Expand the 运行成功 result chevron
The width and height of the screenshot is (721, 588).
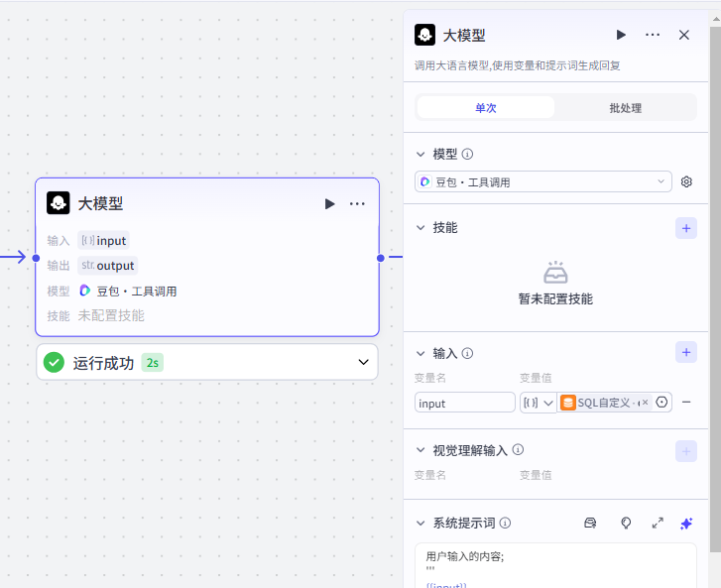point(362,363)
